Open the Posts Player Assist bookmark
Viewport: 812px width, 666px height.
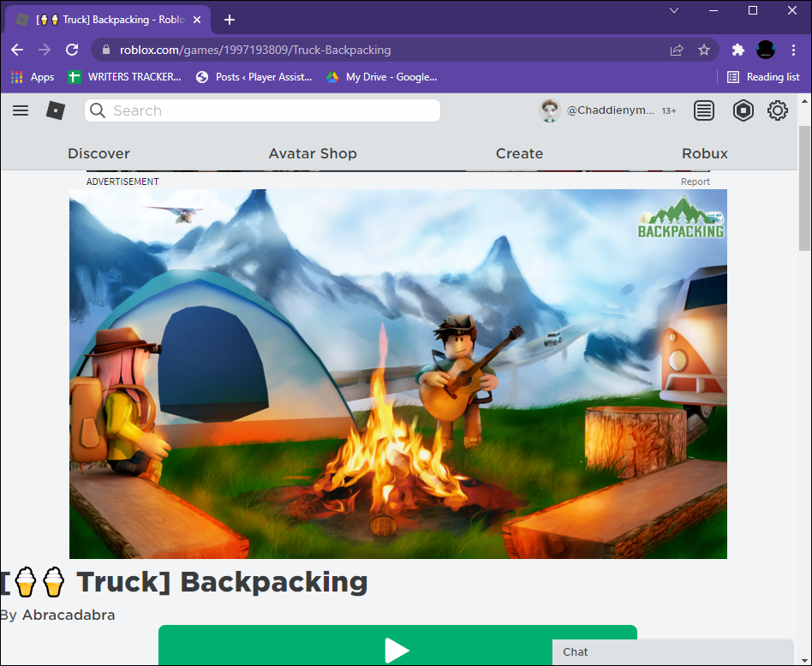(x=254, y=77)
